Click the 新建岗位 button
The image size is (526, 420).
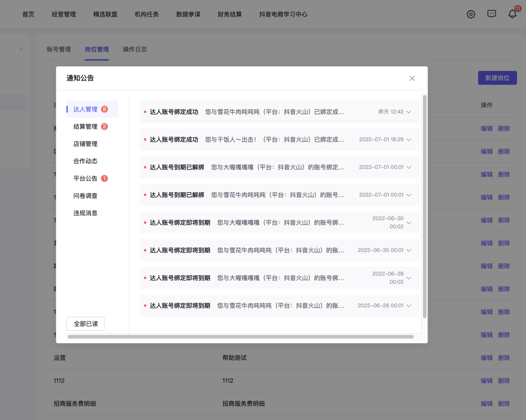[x=497, y=78]
